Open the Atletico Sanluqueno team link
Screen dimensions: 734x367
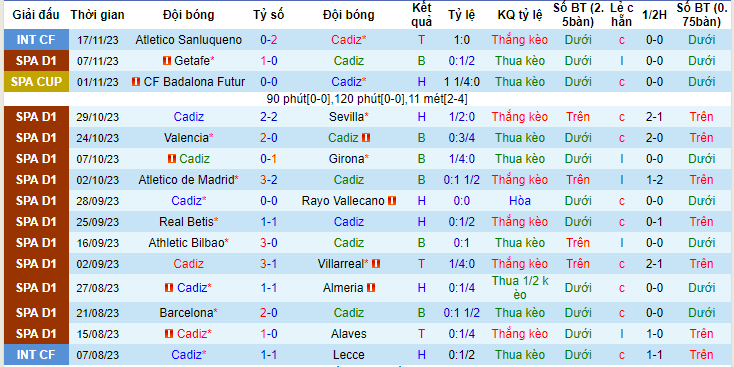189,40
